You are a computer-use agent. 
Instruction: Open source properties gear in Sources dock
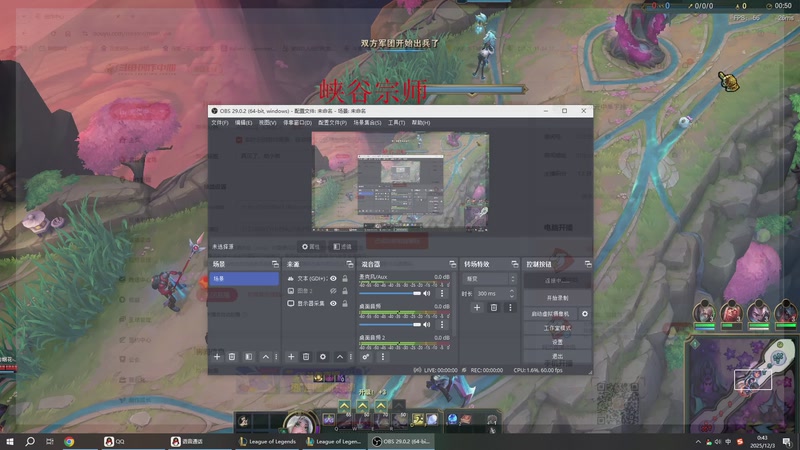coord(322,357)
